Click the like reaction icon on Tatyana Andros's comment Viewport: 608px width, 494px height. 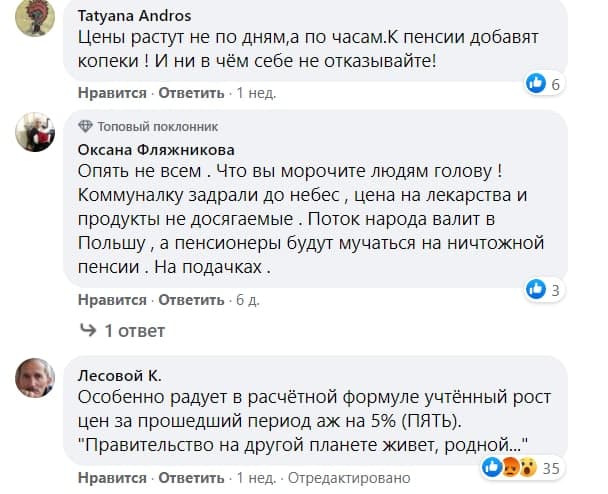click(x=536, y=83)
